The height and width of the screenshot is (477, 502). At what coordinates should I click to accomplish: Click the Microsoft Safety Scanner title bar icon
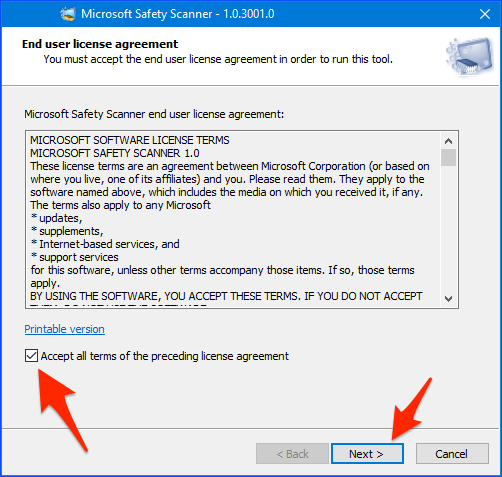coord(68,14)
